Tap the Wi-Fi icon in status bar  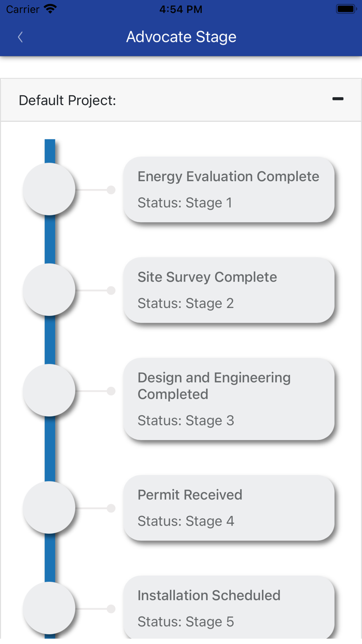tap(50, 9)
